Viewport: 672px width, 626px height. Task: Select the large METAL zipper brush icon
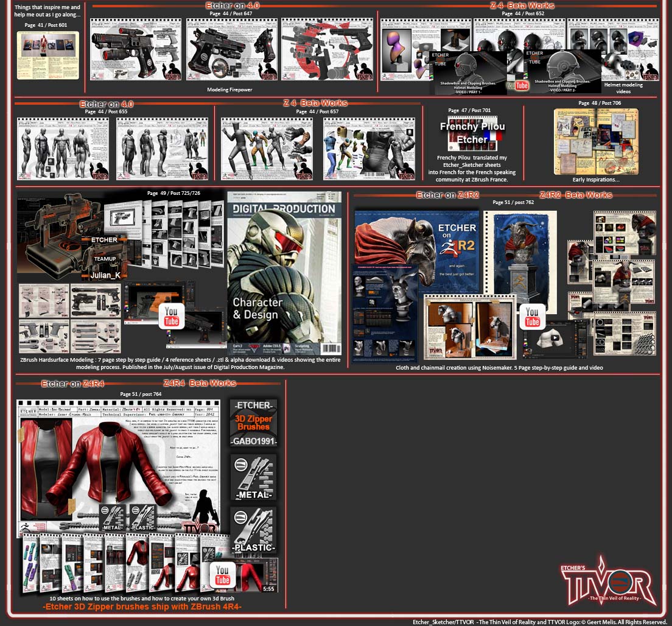pos(253,477)
